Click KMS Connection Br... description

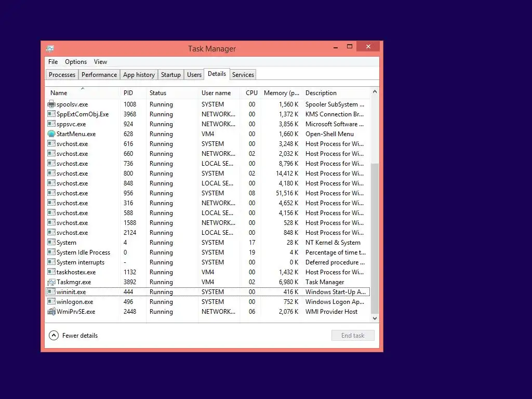(x=335, y=114)
